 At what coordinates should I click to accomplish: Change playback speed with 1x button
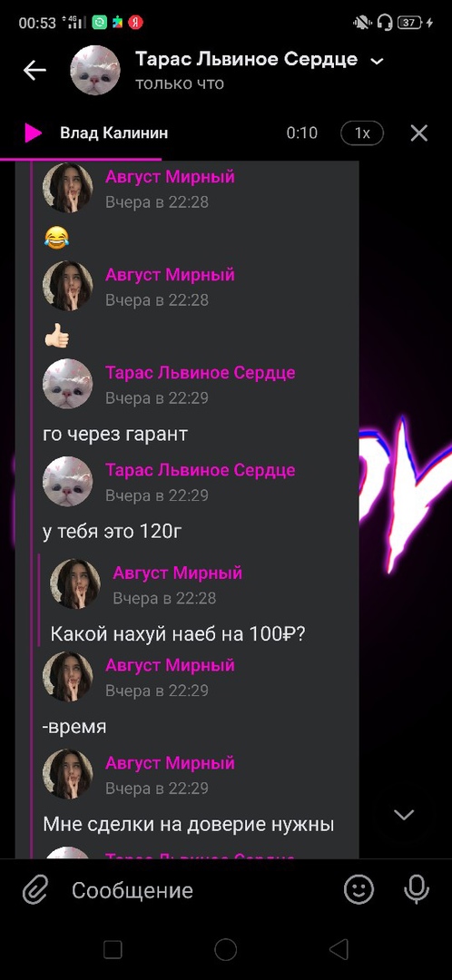tap(362, 132)
